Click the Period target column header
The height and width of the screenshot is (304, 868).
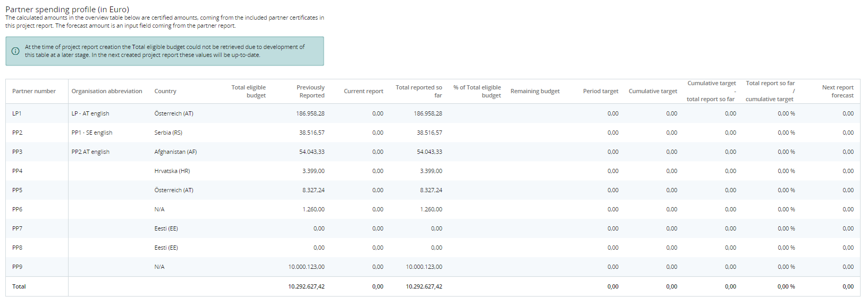[600, 92]
